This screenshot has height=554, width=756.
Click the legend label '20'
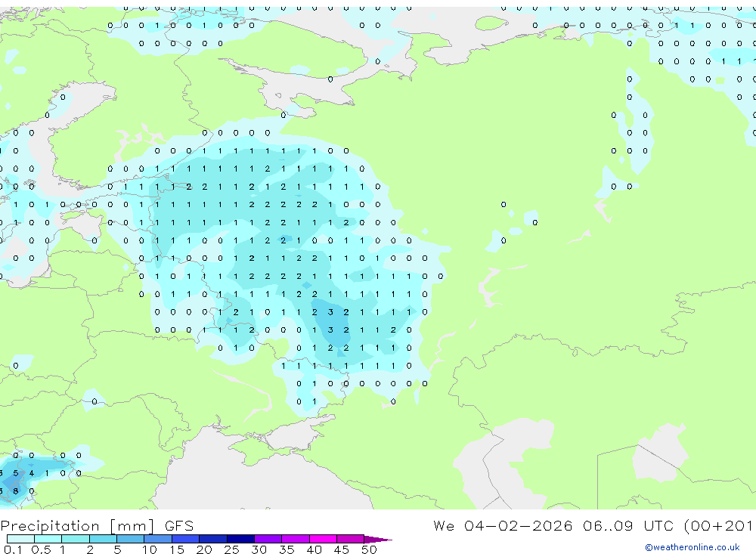pyautogui.click(x=204, y=549)
